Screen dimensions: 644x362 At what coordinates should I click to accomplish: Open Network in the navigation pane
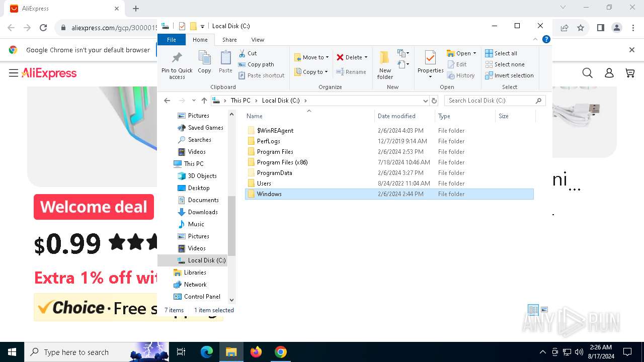[190, 285]
